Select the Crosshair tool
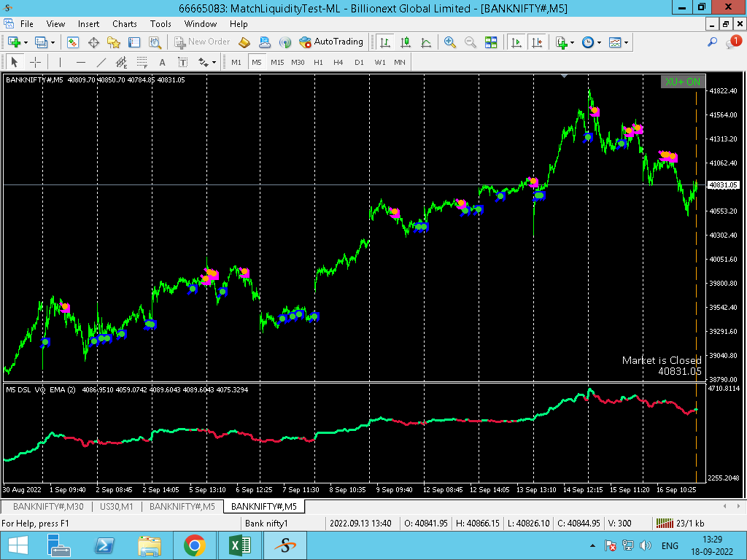Image resolution: width=747 pixels, height=560 pixels. pyautogui.click(x=35, y=62)
